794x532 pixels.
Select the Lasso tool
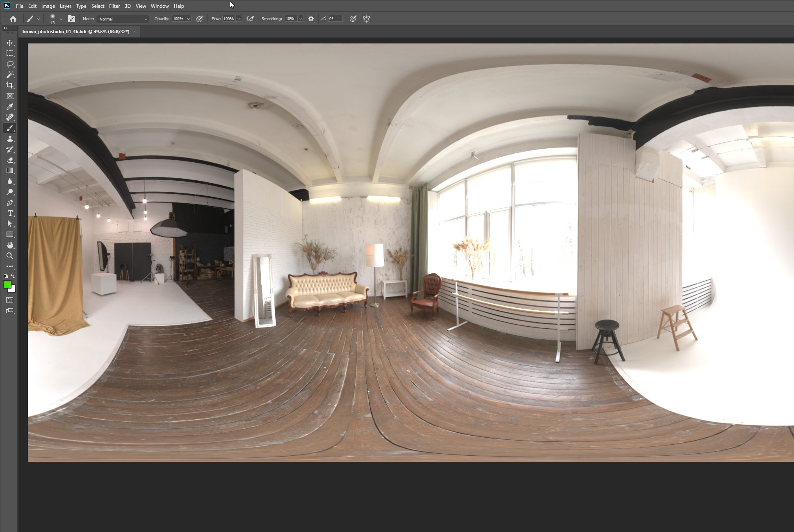tap(10, 64)
